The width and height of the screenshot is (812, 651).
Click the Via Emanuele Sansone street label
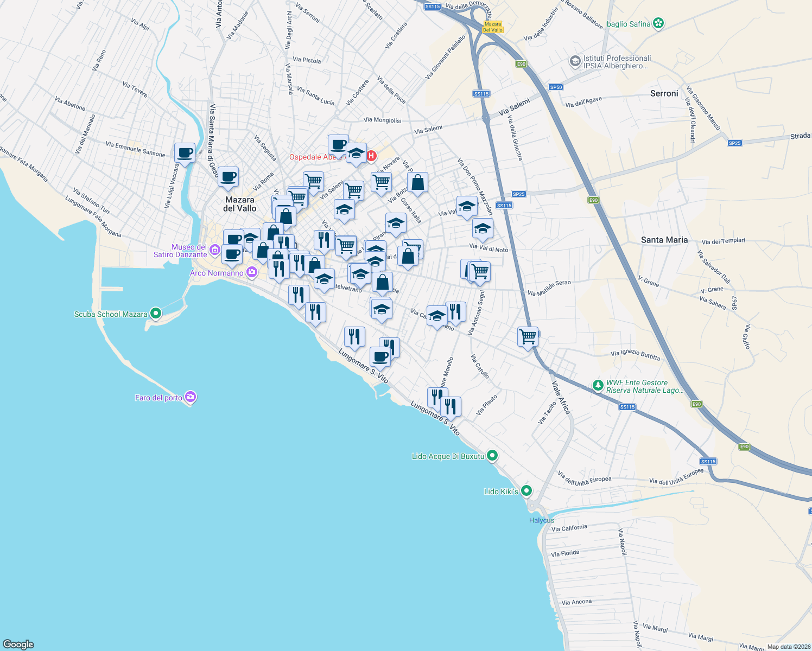coord(136,149)
